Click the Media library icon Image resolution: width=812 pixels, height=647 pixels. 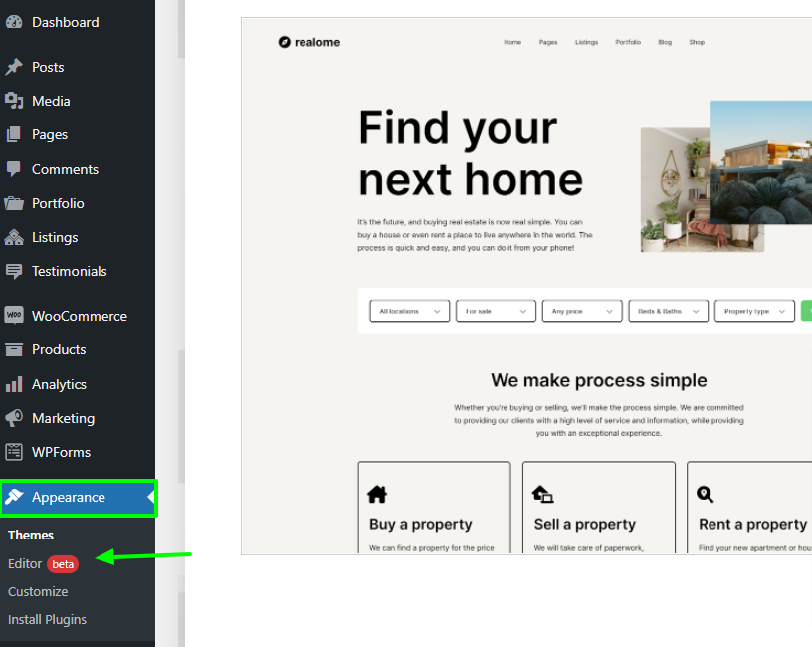click(14, 101)
